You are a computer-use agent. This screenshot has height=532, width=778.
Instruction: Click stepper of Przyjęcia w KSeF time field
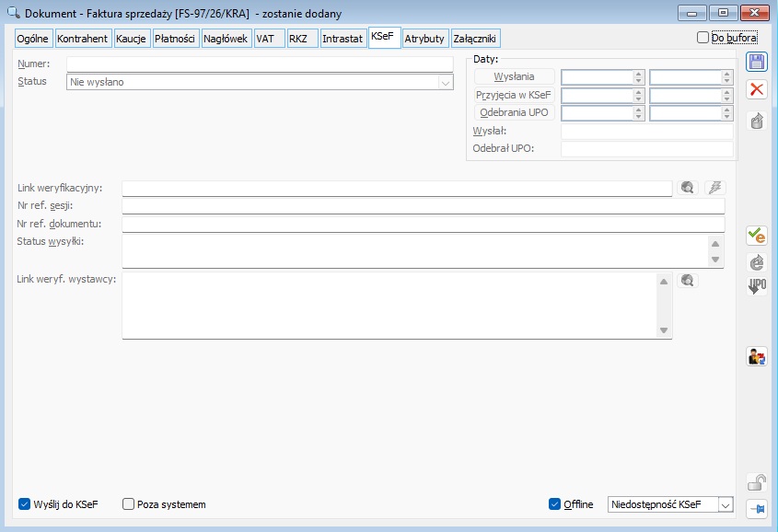pyautogui.click(x=726, y=95)
